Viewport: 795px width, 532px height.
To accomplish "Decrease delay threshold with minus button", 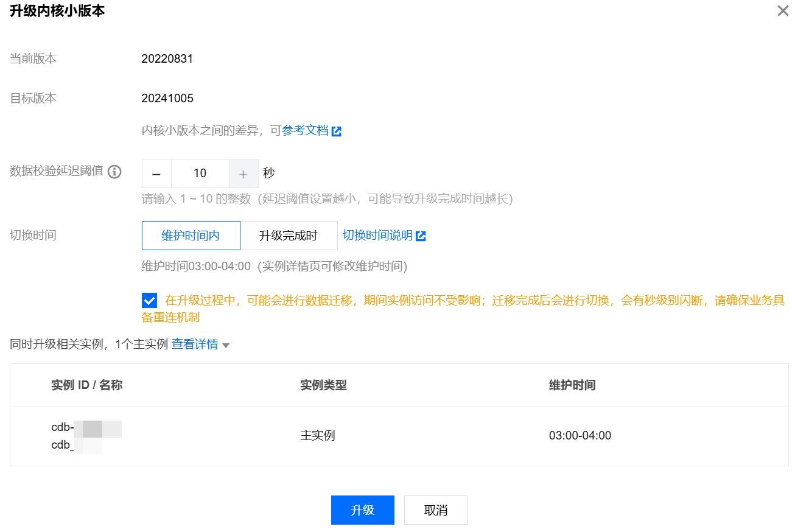I will click(x=156, y=174).
